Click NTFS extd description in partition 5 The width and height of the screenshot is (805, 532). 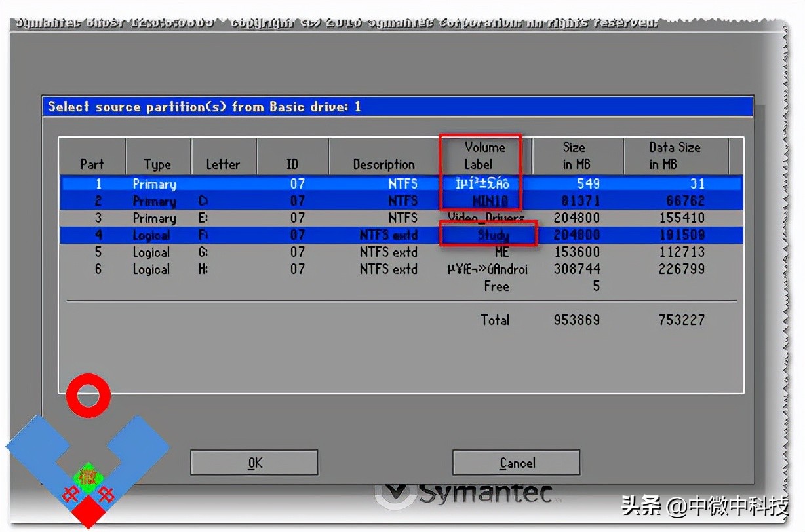[x=388, y=252]
